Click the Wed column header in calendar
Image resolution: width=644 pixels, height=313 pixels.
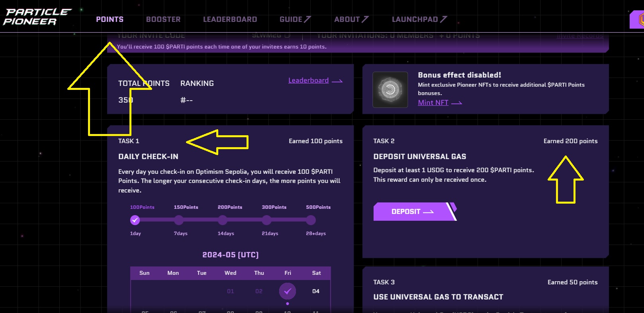(x=231, y=273)
